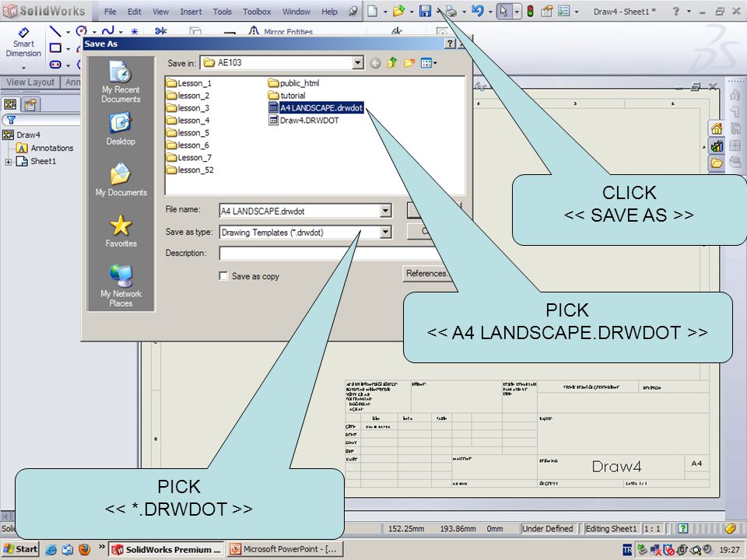Open the Insert menu
This screenshot has height=560, width=747.
point(191,12)
